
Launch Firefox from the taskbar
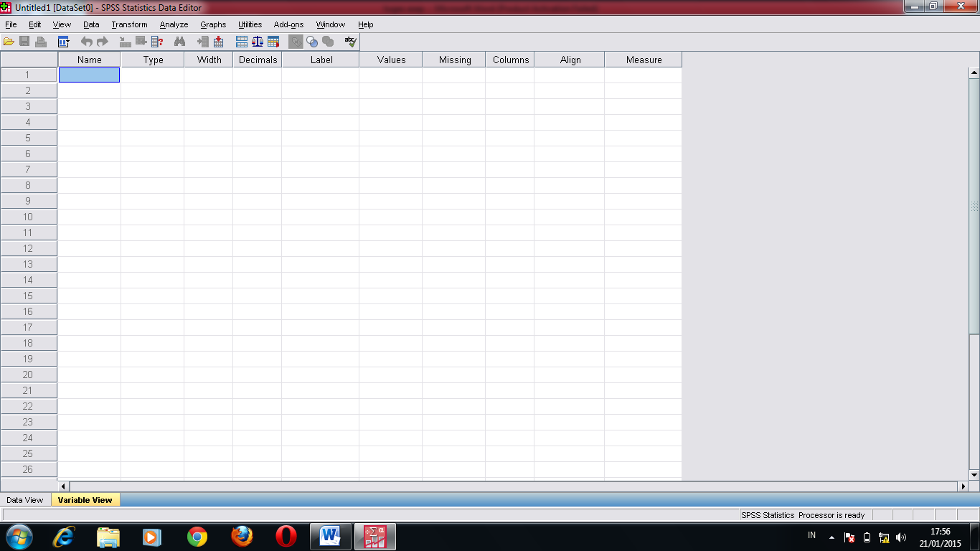coord(242,536)
